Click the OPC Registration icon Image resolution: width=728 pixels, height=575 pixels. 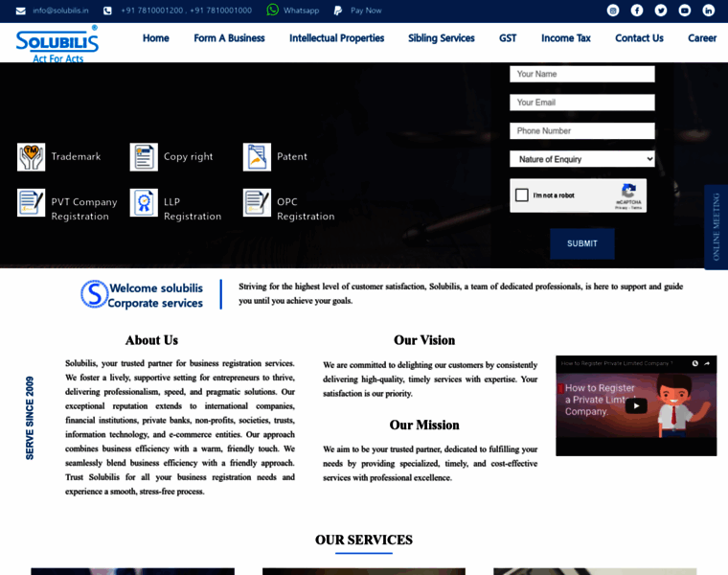pyautogui.click(x=257, y=202)
